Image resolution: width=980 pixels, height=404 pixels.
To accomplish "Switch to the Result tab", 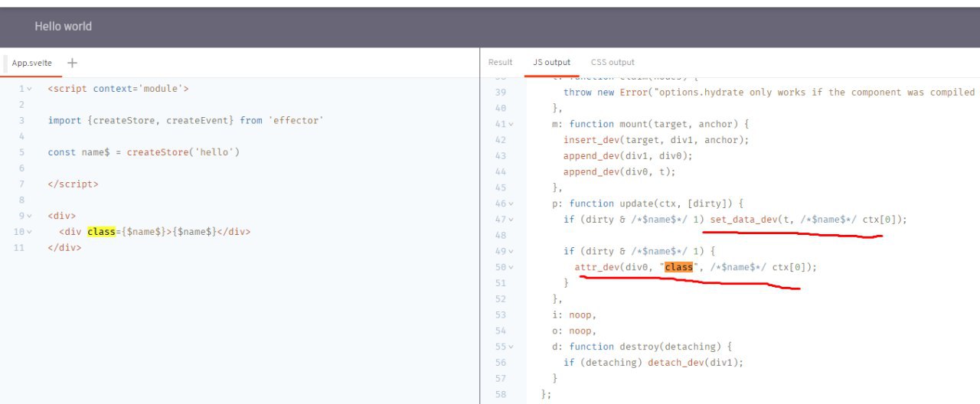I will pyautogui.click(x=500, y=62).
